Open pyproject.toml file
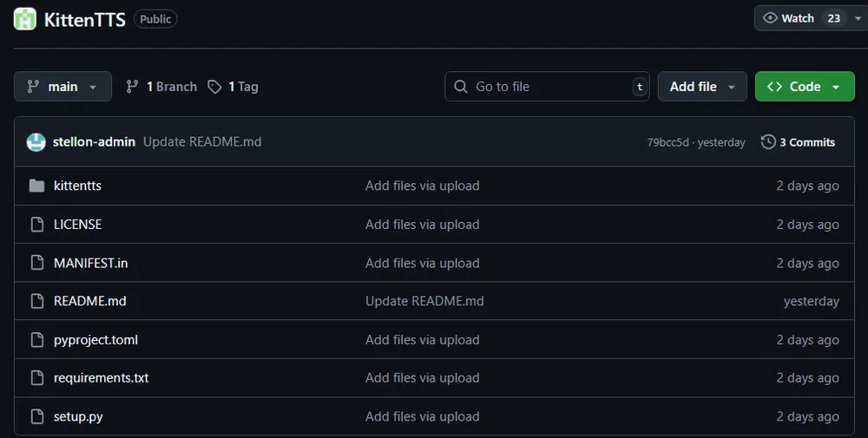The image size is (868, 438). tap(95, 340)
